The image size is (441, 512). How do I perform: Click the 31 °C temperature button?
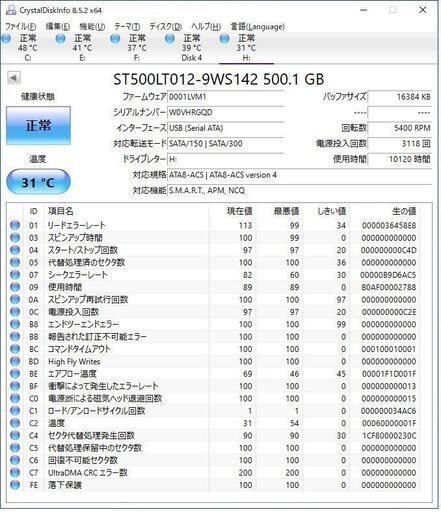point(38,182)
